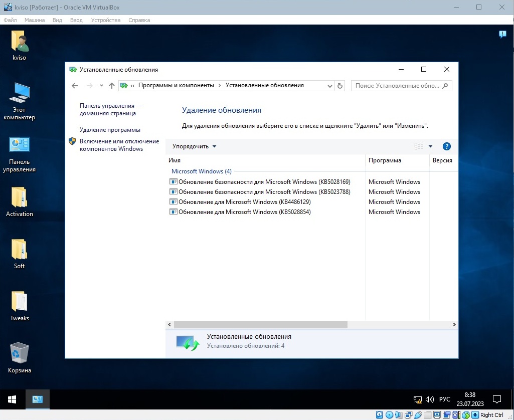Open the Этот компьютер desktop icon
The width and height of the screenshot is (514, 420).
tap(20, 101)
